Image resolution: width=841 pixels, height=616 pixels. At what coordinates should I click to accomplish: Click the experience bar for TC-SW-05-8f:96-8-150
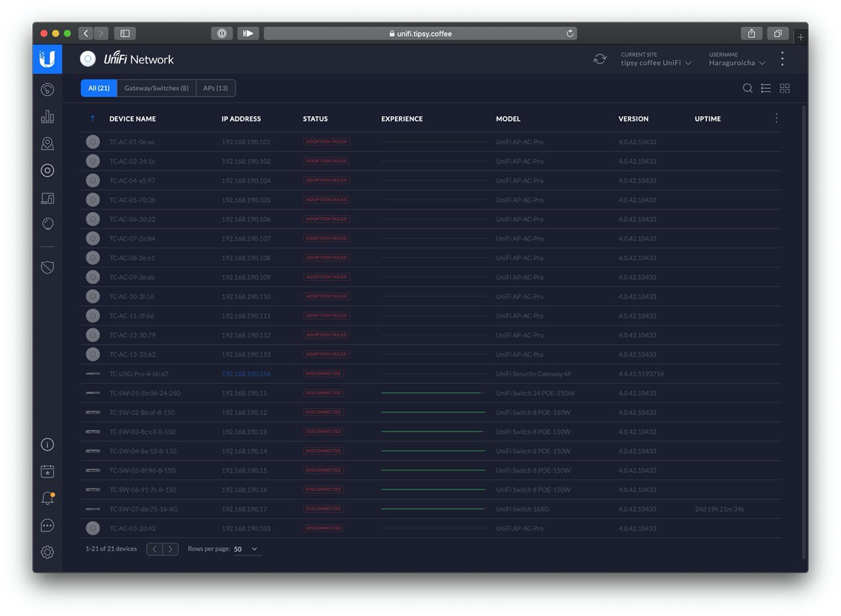(x=433, y=470)
